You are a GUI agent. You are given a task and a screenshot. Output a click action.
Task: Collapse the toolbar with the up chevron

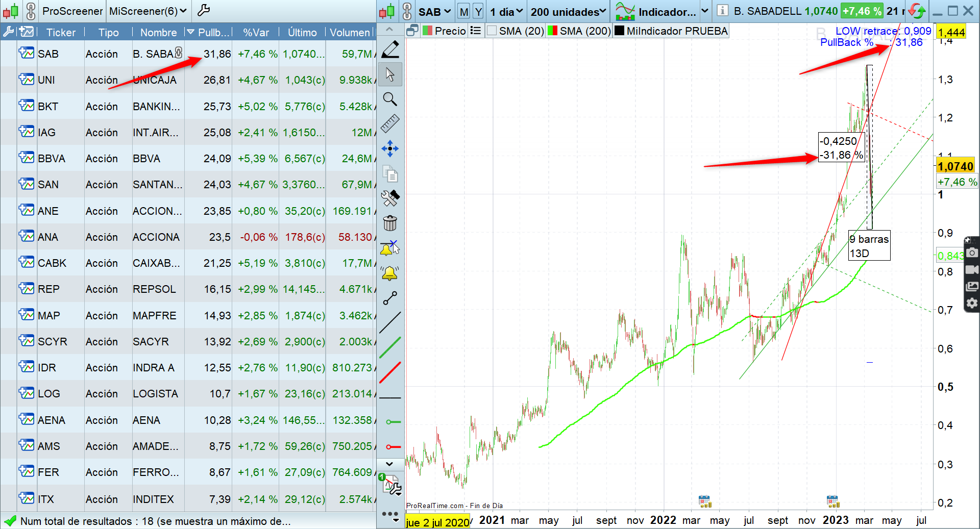point(389,30)
